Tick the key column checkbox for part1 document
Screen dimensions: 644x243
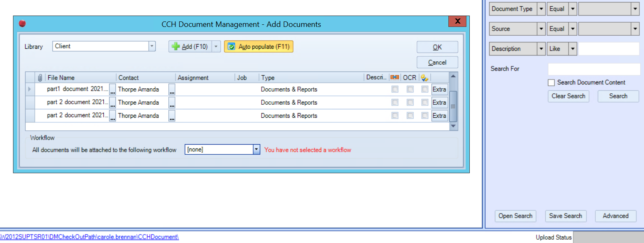tap(425, 90)
